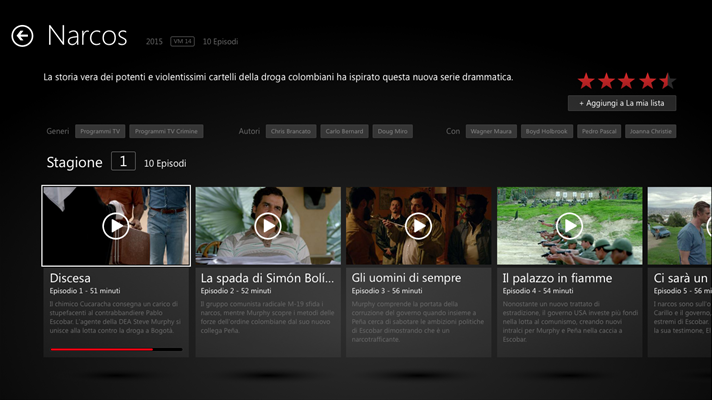This screenshot has width=712, height=400.
Task: Rate the show with the third star
Action: [x=627, y=81]
